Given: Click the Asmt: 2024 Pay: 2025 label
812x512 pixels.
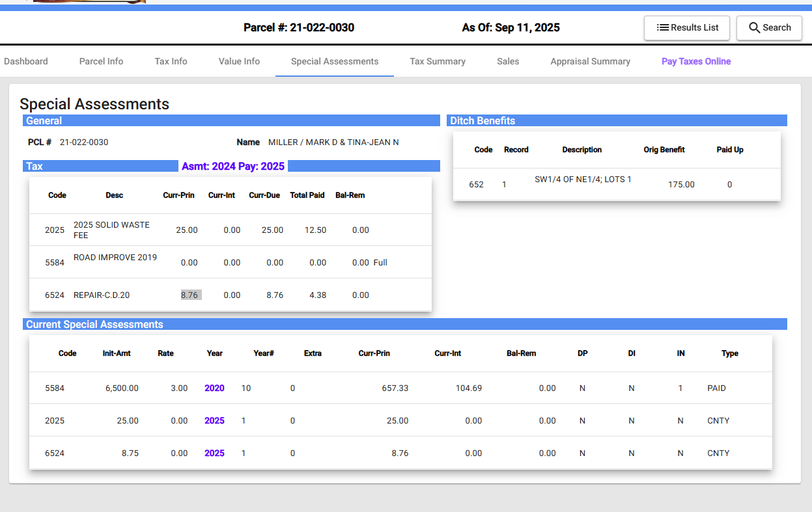Looking at the screenshot, I should (233, 167).
